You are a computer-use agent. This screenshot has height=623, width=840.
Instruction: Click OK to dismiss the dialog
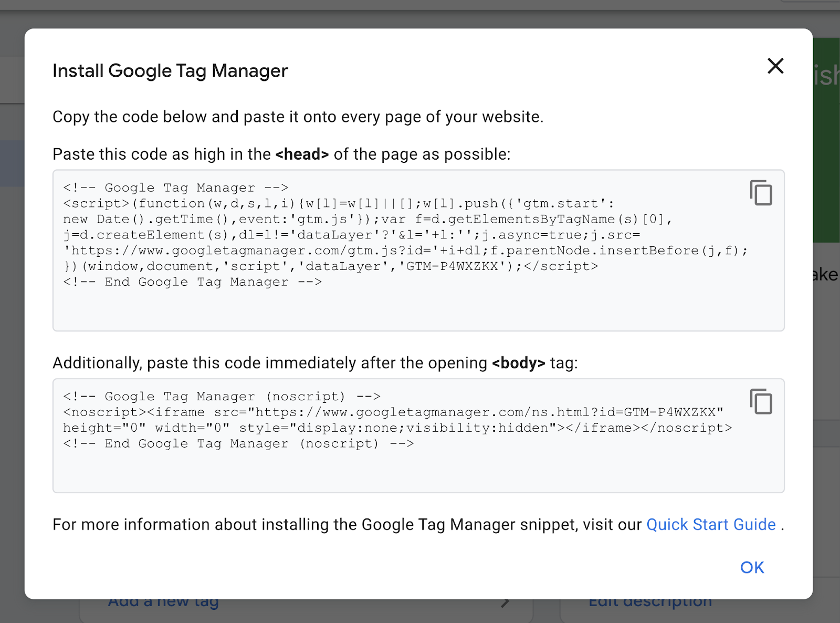752,567
